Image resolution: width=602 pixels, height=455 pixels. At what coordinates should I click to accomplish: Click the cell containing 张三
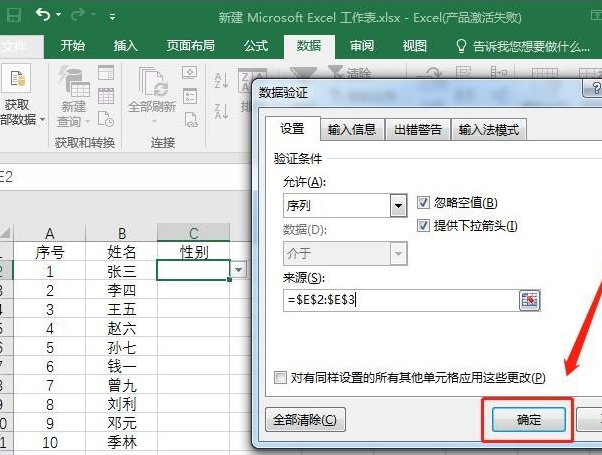(x=121, y=271)
